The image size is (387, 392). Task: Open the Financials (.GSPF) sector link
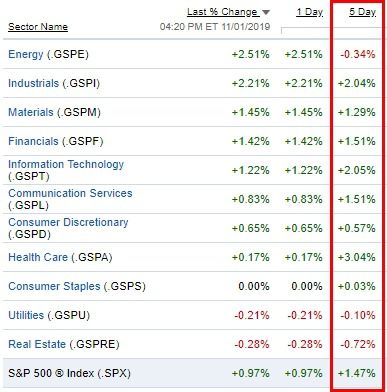pos(55,141)
